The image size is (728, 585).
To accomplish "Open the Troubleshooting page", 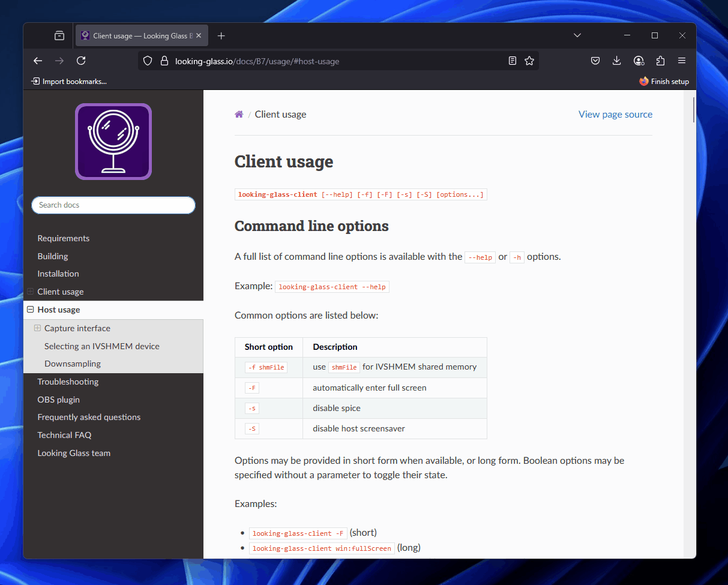I will click(68, 382).
